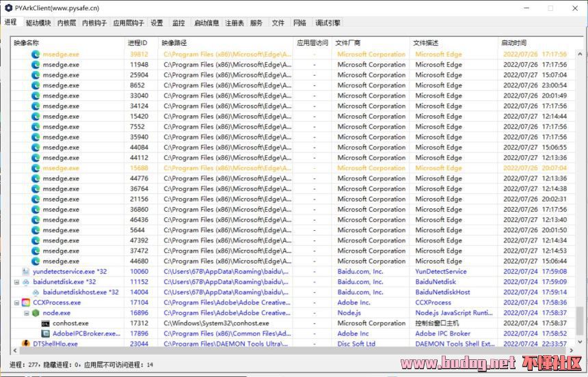Click the status bar process count text
Image resolution: width=588 pixels, height=377 pixels.
pos(81,365)
